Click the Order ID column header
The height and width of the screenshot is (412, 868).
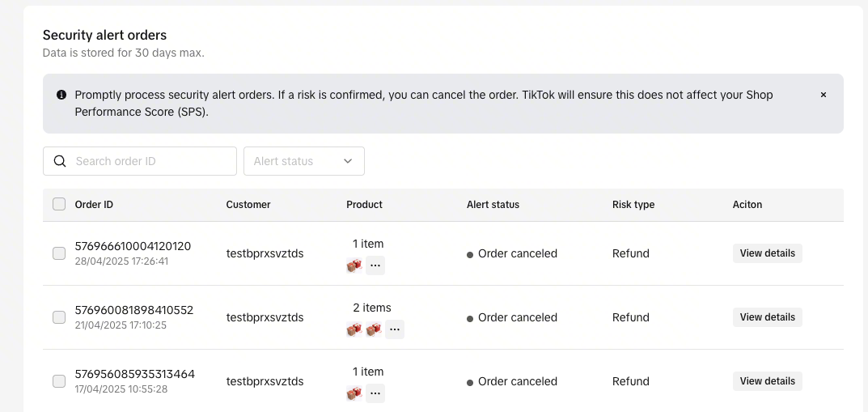[94, 205]
